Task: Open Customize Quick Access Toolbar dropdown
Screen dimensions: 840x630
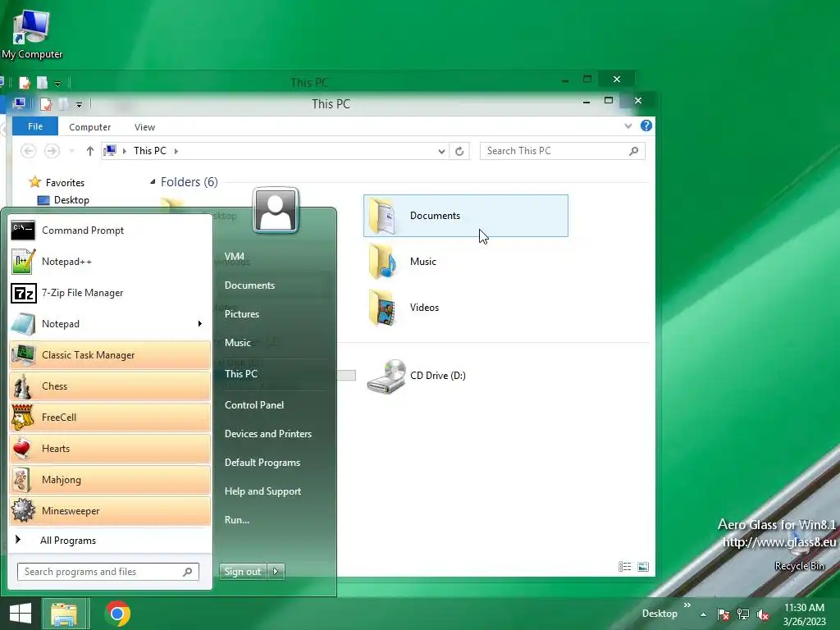Action: point(79,104)
